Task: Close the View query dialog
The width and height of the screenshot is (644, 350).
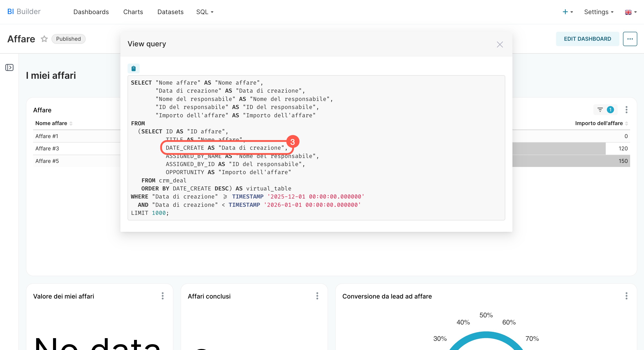Action: pyautogui.click(x=499, y=45)
